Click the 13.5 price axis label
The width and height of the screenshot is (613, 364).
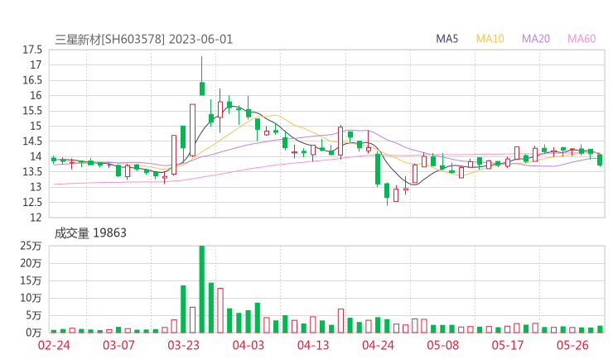click(32, 171)
